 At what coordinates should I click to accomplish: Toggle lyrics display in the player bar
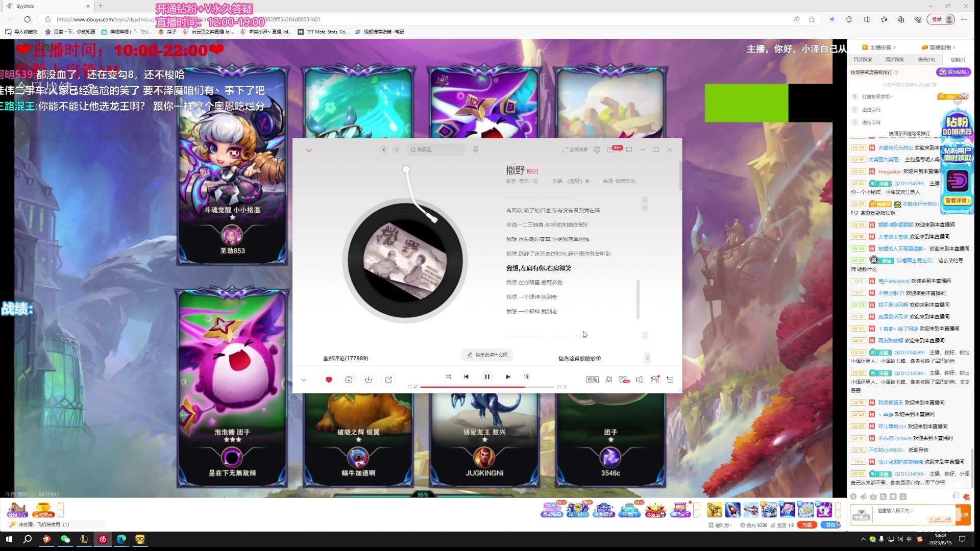(526, 377)
